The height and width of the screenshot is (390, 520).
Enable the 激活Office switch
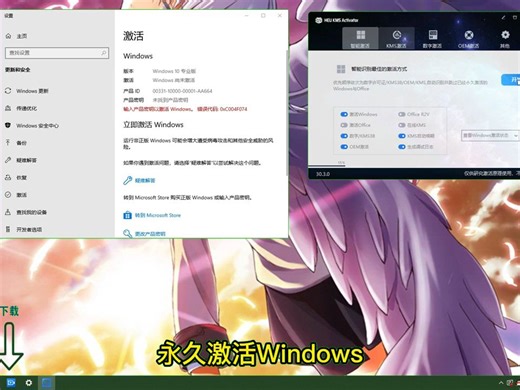click(x=344, y=125)
